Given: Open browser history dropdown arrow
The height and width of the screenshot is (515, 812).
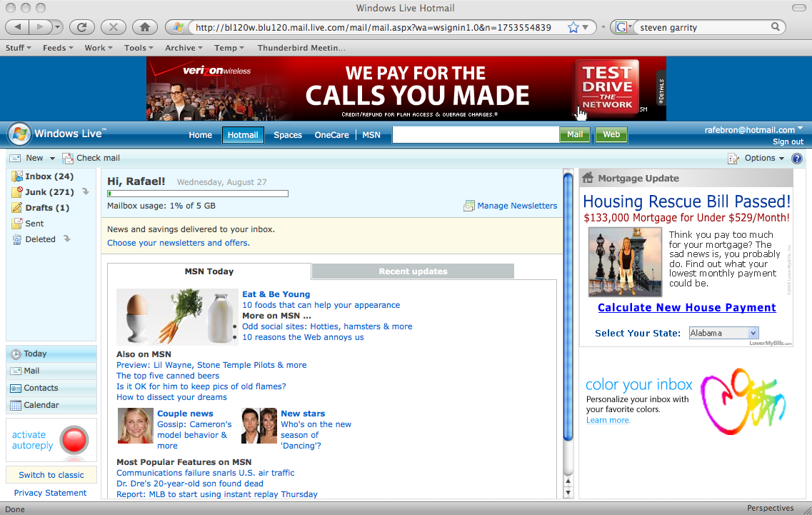Looking at the screenshot, I should coord(57,27).
